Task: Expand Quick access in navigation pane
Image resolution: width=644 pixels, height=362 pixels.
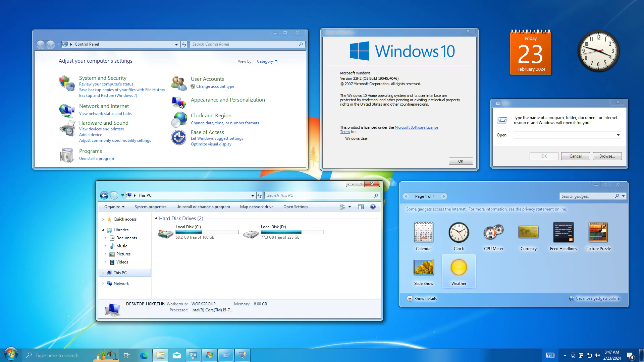Action: [103, 219]
